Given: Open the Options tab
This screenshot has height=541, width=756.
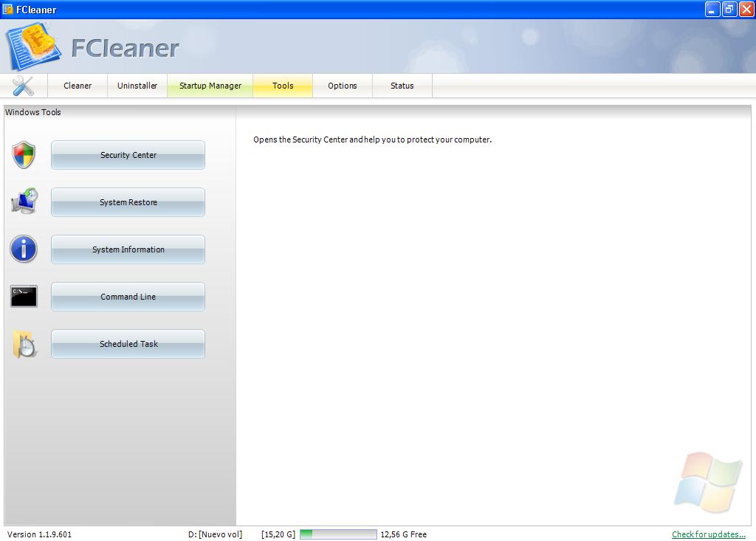Looking at the screenshot, I should [343, 86].
